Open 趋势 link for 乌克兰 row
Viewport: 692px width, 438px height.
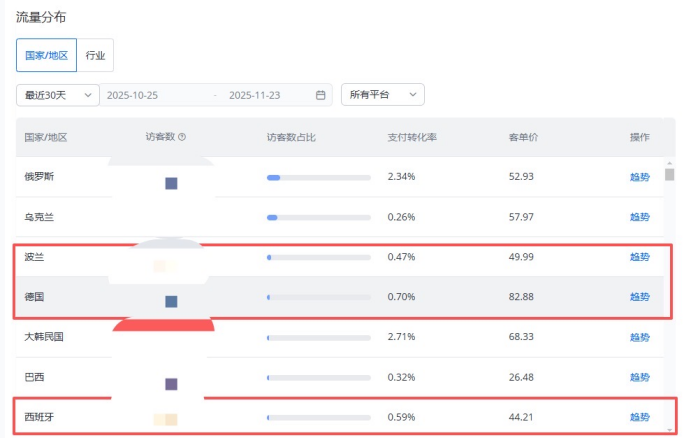[639, 217]
